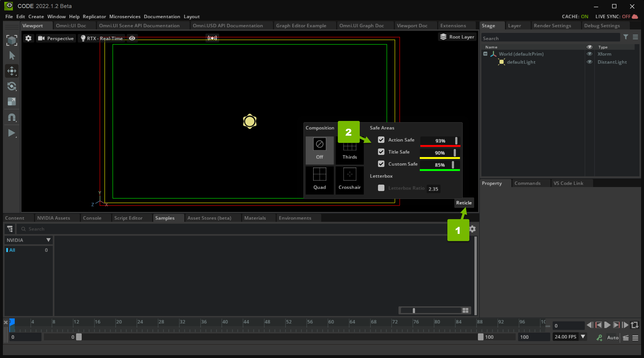
Task: Open the FPS dropdown arrow
Action: pyautogui.click(x=583, y=337)
